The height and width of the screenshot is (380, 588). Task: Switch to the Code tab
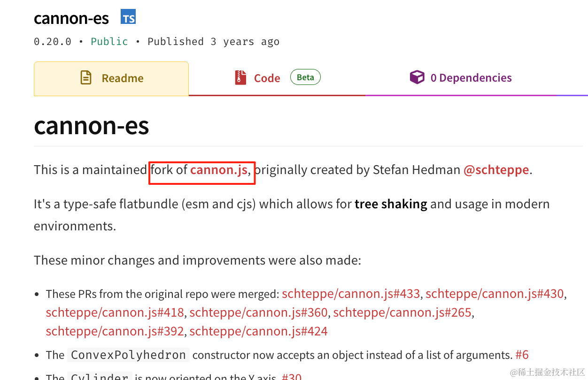pos(277,79)
